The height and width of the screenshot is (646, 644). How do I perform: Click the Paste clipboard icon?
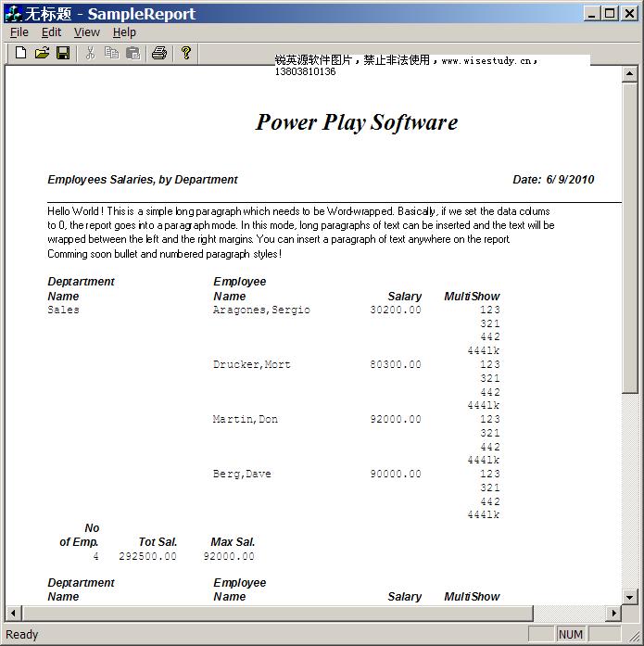coord(133,53)
